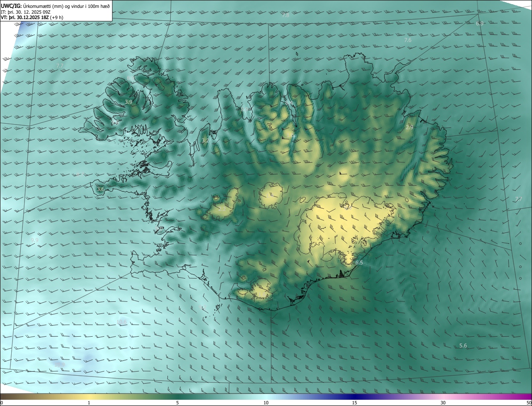Click the 3.9 value in the Westfjords
The image size is (532, 406).
tap(128, 102)
